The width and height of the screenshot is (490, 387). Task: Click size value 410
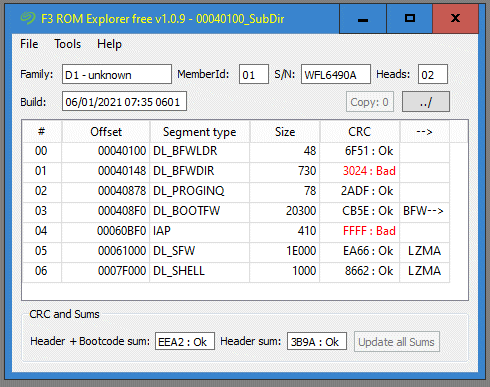pyautogui.click(x=285, y=231)
